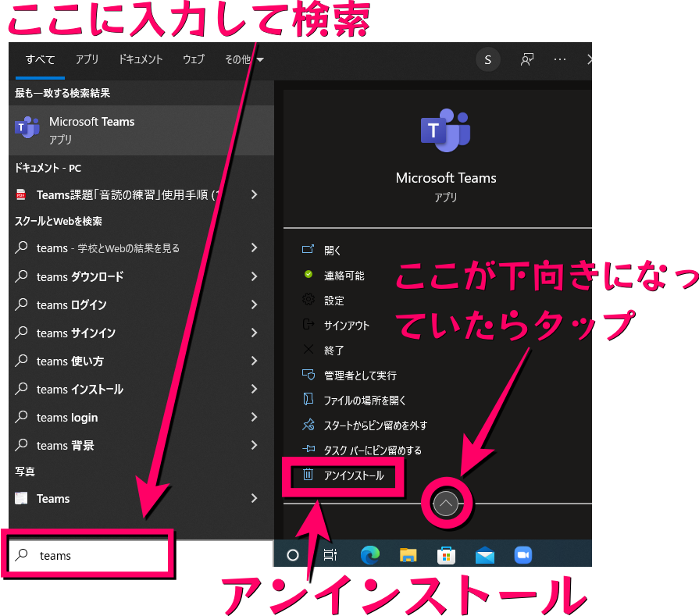Choose 管理者として実行

[360, 376]
